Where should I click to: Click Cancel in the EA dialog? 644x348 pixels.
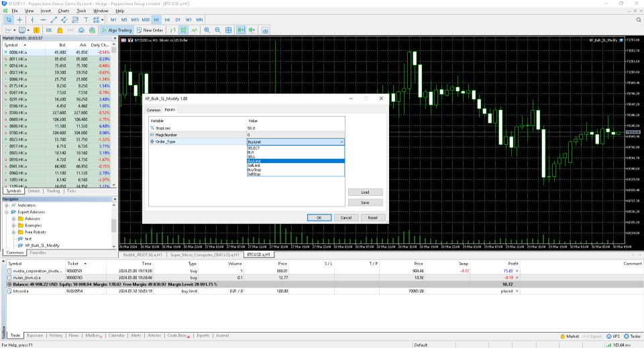pyautogui.click(x=346, y=218)
